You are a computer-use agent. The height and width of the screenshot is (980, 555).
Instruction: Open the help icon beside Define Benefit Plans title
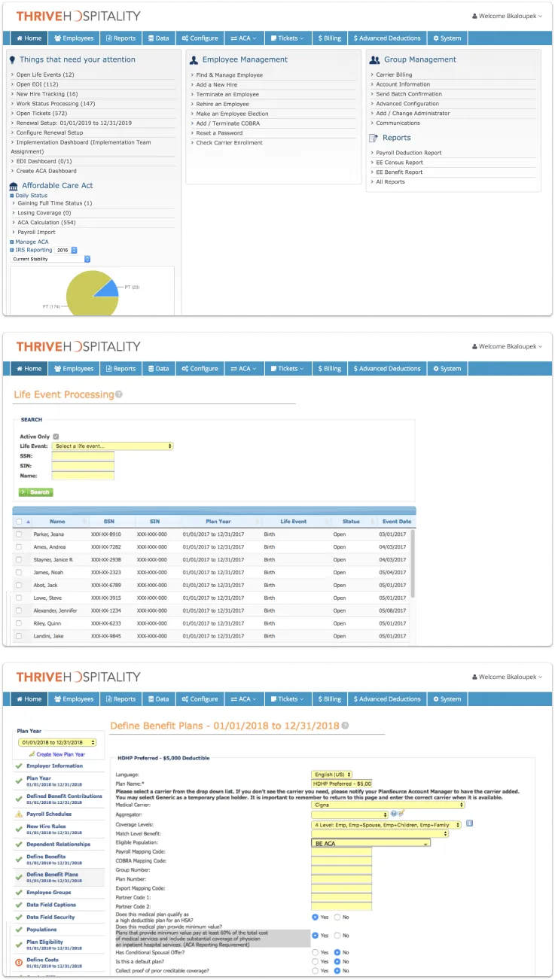(x=345, y=726)
